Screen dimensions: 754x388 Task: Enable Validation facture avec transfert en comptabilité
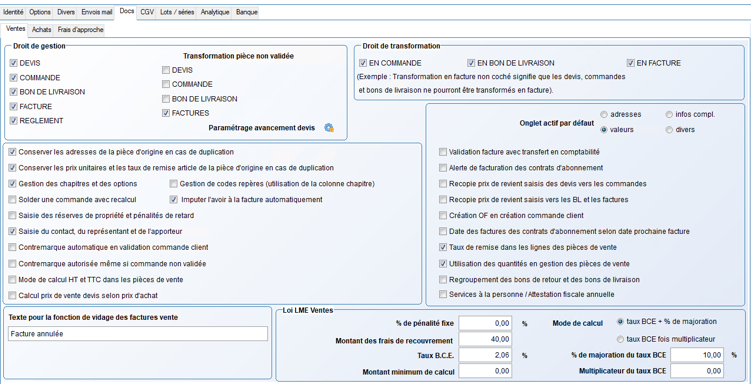443,152
